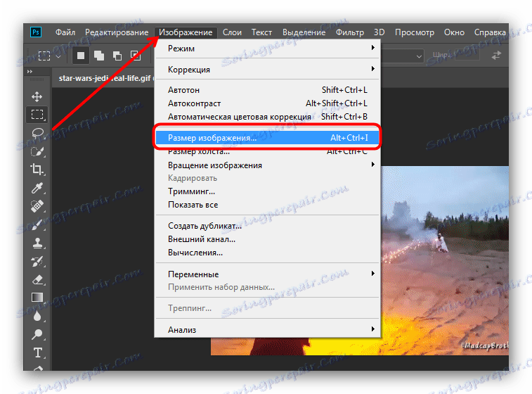532x394 pixels.
Task: Select the Quick Selection tool
Action: (x=37, y=151)
